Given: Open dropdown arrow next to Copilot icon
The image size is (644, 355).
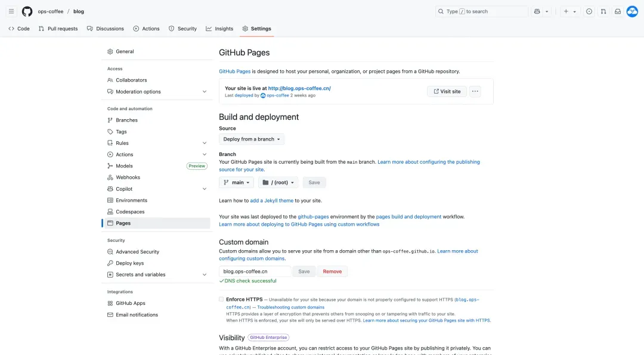Looking at the screenshot, I should 547,11.
